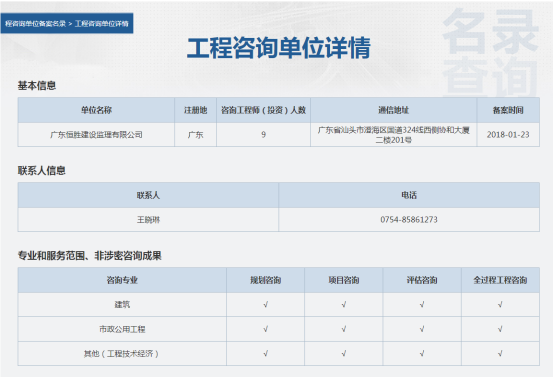Click the 电话 column header
Image resolution: width=554 pixels, height=377 pixels.
(x=409, y=195)
